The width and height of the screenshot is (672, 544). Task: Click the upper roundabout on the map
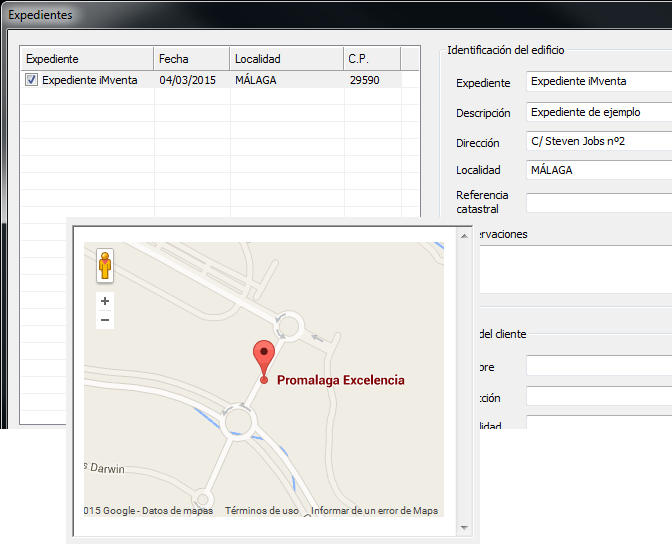[289, 327]
